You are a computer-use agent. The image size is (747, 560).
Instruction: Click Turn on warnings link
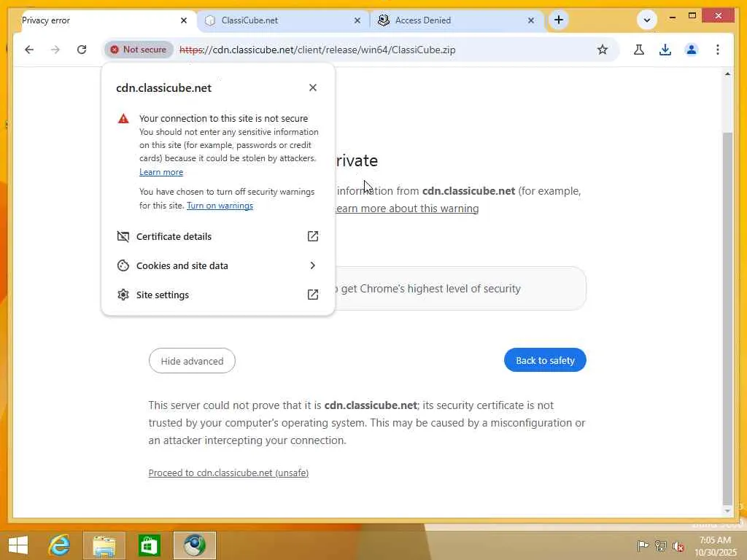coord(220,206)
